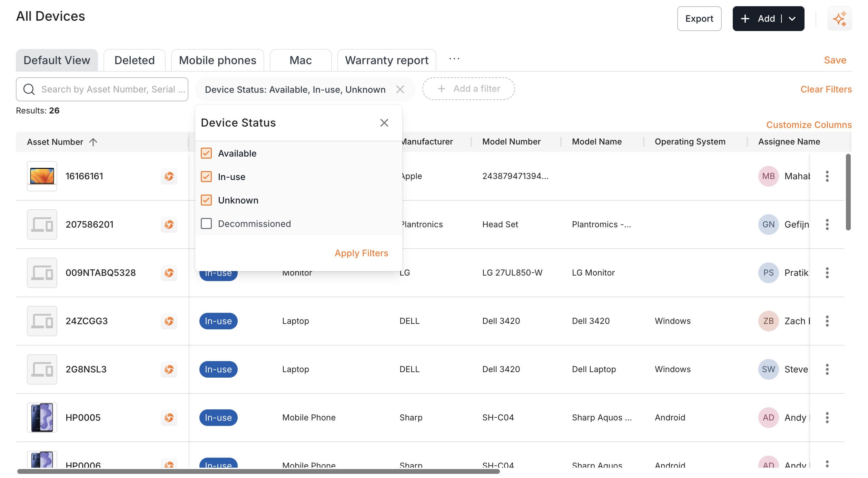Click the LG 27UL850-W model cell
This screenshot has width=868, height=478.
512,273
